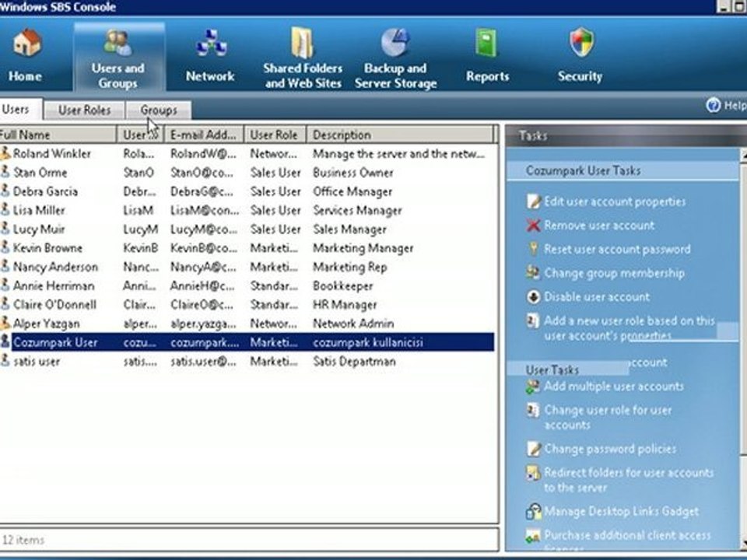Click the Add a new user role icon

coord(533,320)
